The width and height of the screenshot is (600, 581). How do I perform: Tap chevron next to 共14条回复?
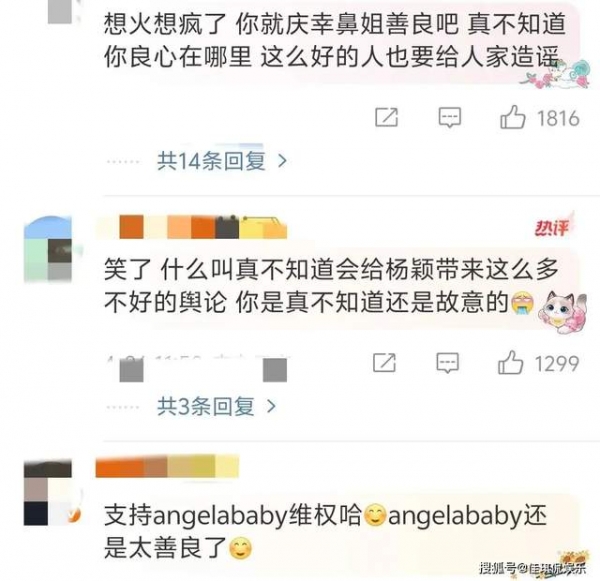coord(282,161)
